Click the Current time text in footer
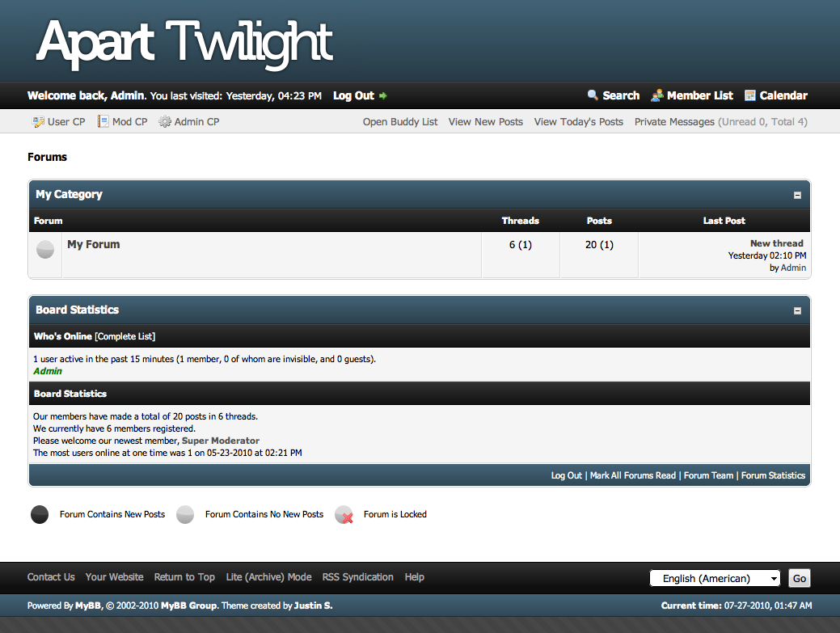Image resolution: width=840 pixels, height=633 pixels. tap(737, 606)
